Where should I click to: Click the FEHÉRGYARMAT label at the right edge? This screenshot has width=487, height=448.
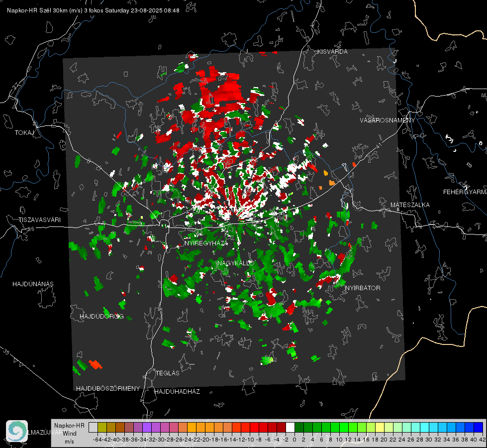coord(465,192)
